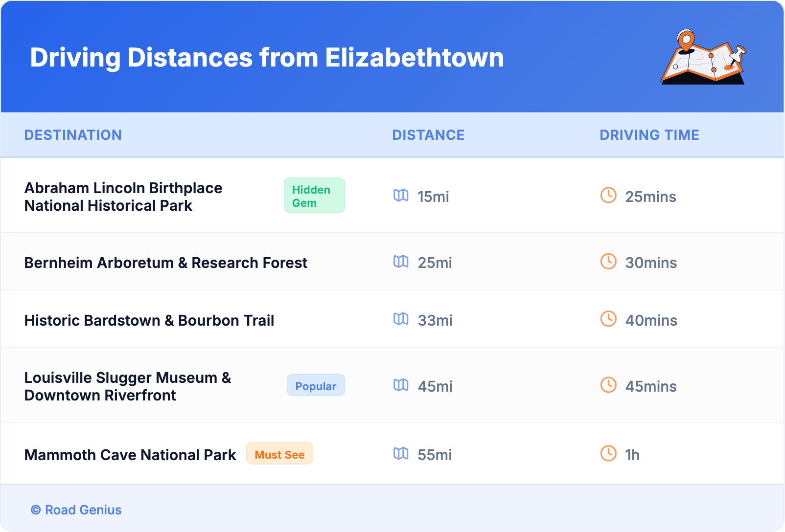This screenshot has width=785, height=532.
Task: Click the map icon beside 33mi
Action: pyautogui.click(x=401, y=319)
